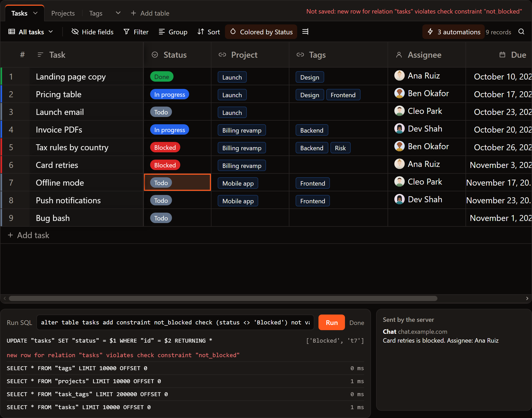Open the Group option
The height and width of the screenshot is (418, 532).
173,32
